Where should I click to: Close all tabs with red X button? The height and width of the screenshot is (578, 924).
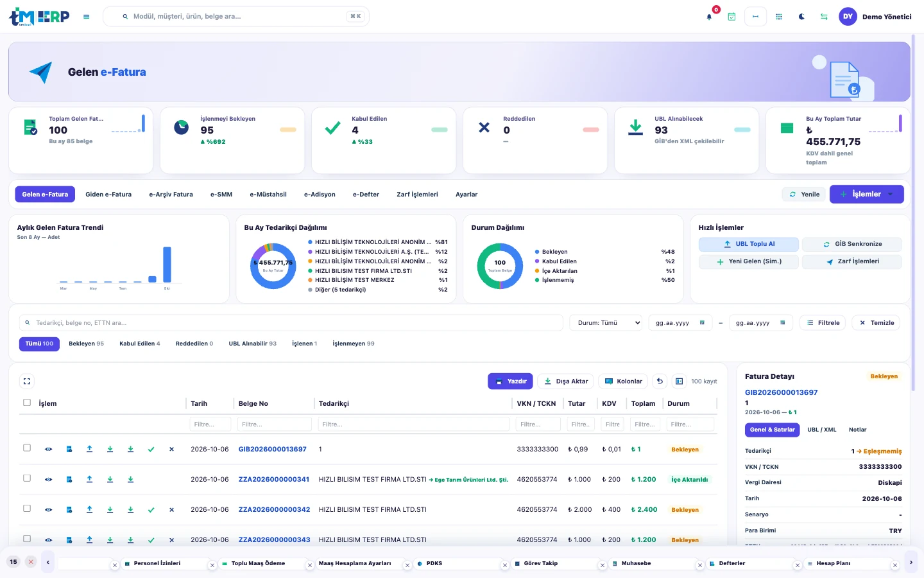coord(30,562)
